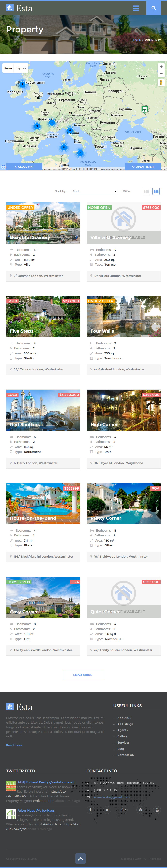Image resolution: width=167 pixels, height=868 pixels.
Task: Open the Beautiful Scenery property thumbnail
Action: [x=43, y=223]
